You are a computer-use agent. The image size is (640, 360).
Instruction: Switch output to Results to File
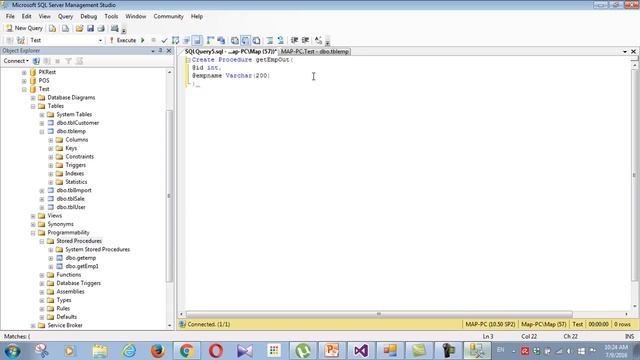(x=256, y=40)
